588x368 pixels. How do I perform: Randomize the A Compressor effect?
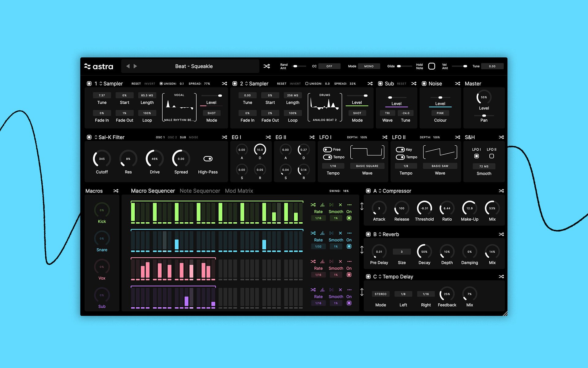(501, 191)
